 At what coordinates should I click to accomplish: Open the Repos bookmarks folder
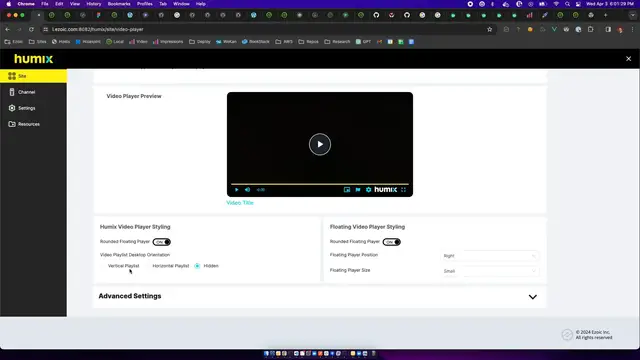pyautogui.click(x=308, y=42)
